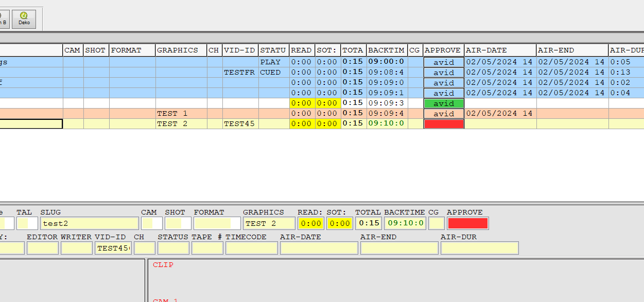
Task: Select the TESTFR cell in the VID-ID column
Action: pyautogui.click(x=240, y=73)
